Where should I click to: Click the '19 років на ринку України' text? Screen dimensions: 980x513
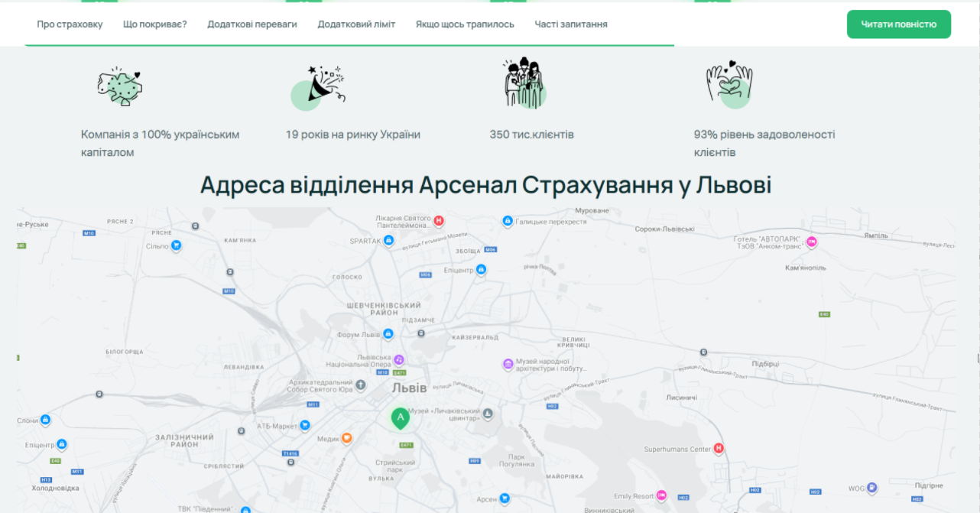point(353,135)
